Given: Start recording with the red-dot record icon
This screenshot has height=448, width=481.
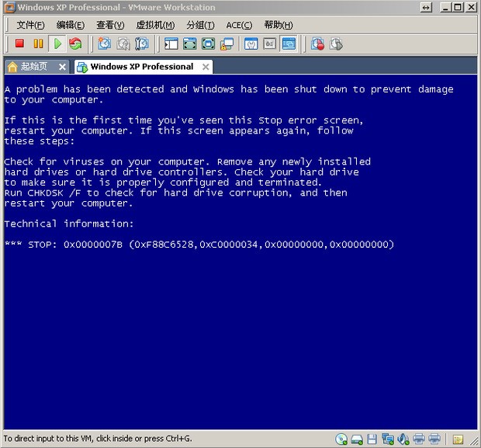Looking at the screenshot, I should pos(317,44).
